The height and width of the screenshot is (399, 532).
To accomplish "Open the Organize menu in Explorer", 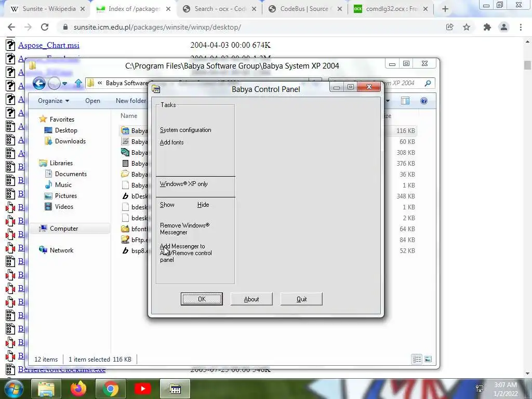I will 54,101.
